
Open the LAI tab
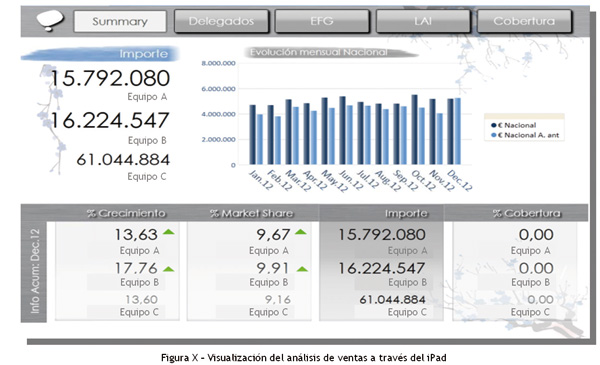423,21
